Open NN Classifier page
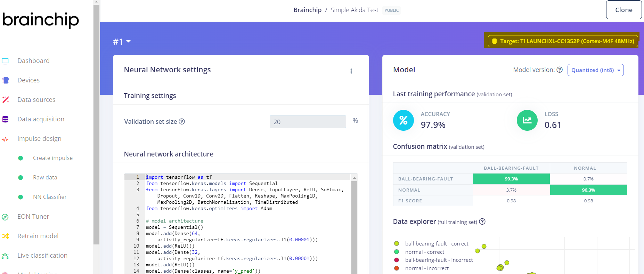 [50, 197]
